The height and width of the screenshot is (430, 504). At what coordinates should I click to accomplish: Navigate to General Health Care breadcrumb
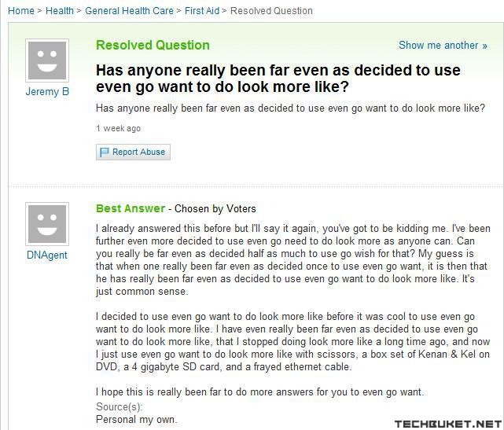point(129,11)
